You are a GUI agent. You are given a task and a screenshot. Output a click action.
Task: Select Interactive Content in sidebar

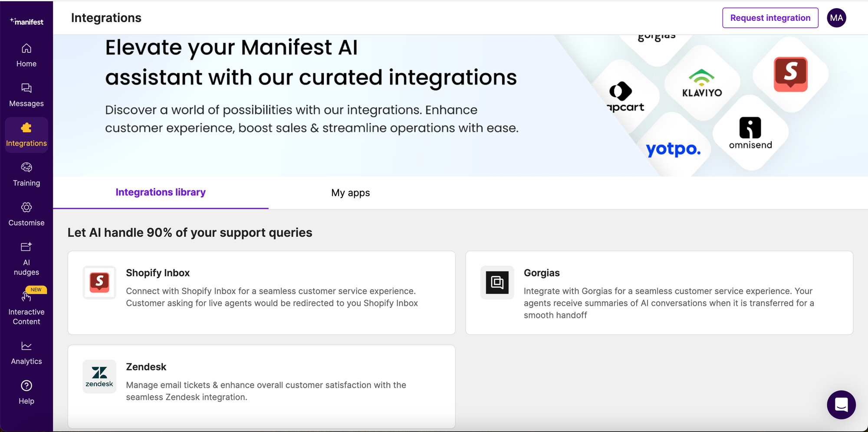click(x=26, y=297)
